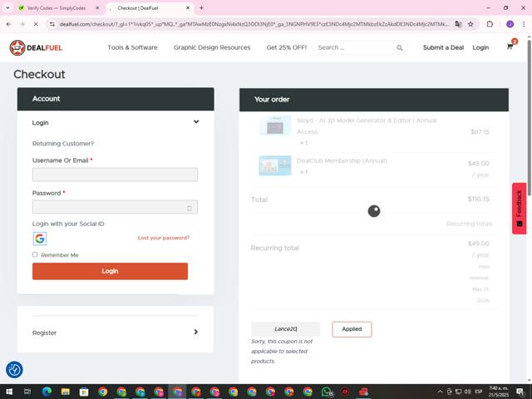Sign in with the Google icon

40,239
